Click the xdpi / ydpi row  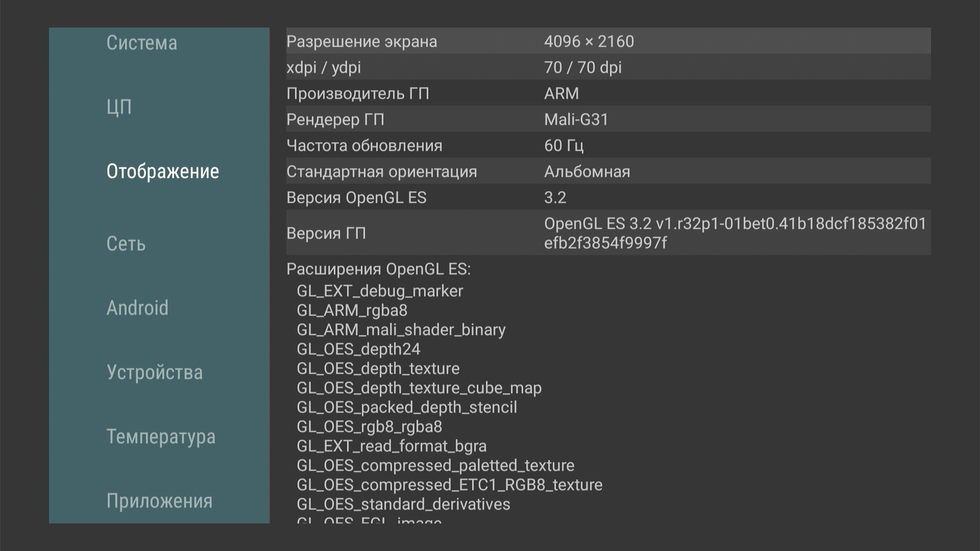click(x=608, y=67)
